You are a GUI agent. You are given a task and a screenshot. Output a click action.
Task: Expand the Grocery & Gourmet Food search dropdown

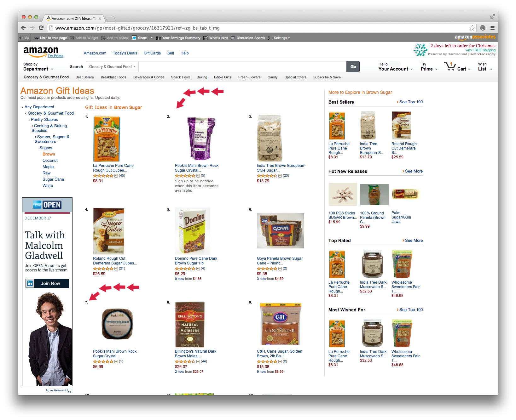pos(112,67)
